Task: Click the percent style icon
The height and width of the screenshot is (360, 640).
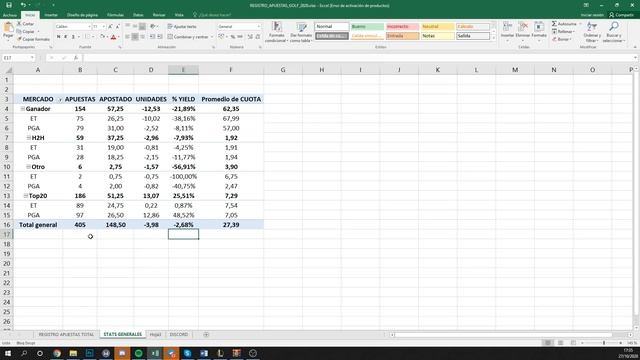Action: coord(233,37)
